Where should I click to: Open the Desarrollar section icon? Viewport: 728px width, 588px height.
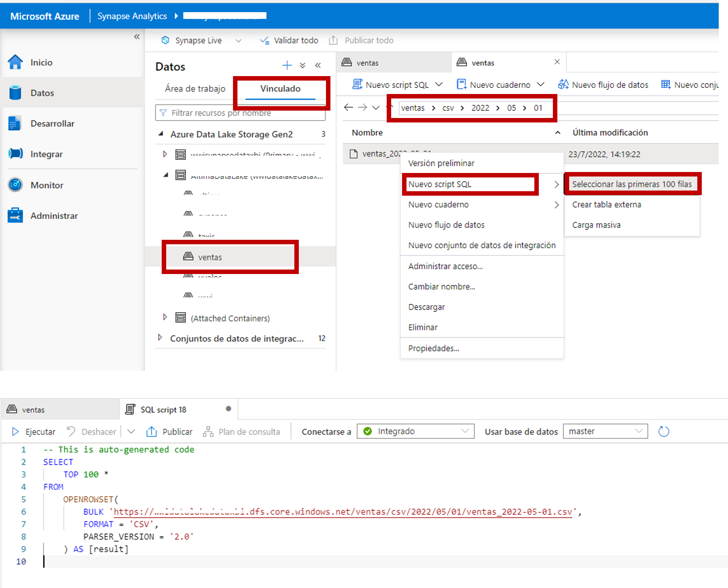click(x=15, y=123)
